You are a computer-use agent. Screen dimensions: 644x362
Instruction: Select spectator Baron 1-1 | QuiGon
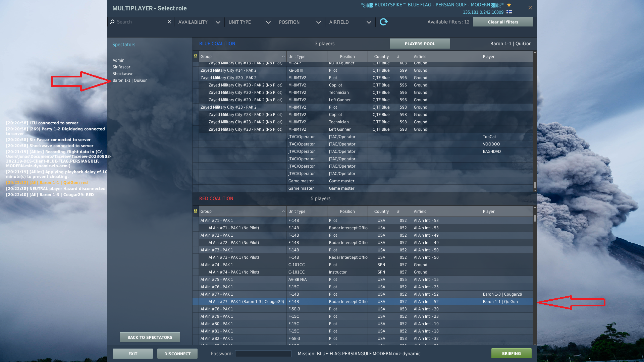[130, 80]
